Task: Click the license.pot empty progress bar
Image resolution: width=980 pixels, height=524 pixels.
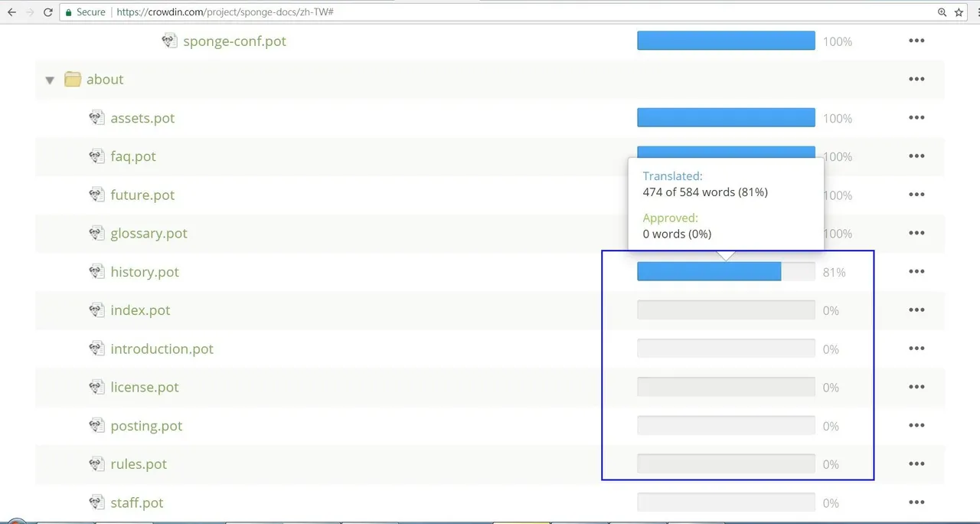Action: pos(726,387)
